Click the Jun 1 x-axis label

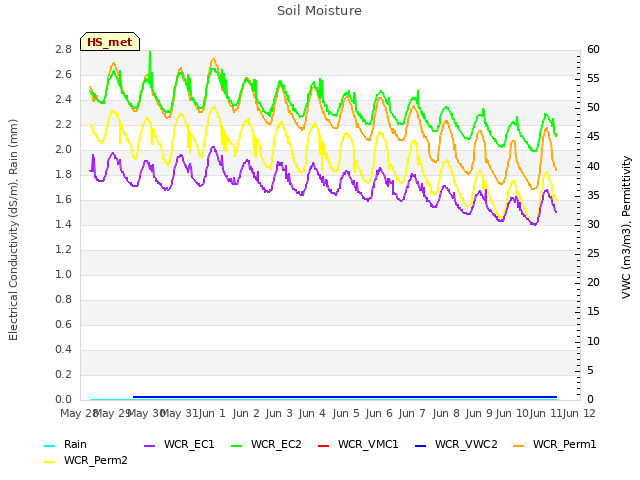point(212,413)
